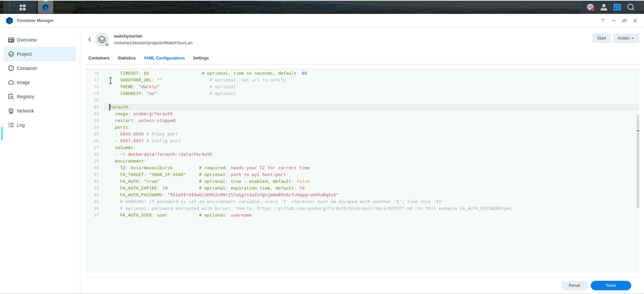
Task: Open the DSM main menu grid icon
Action: (23, 7)
